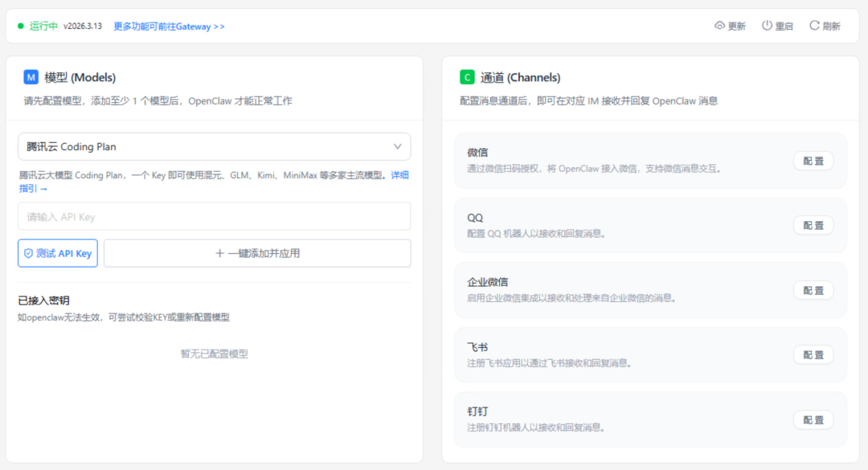The height and width of the screenshot is (470, 868).
Task: Click the v2026.3.13 version label
Action: click(84, 25)
